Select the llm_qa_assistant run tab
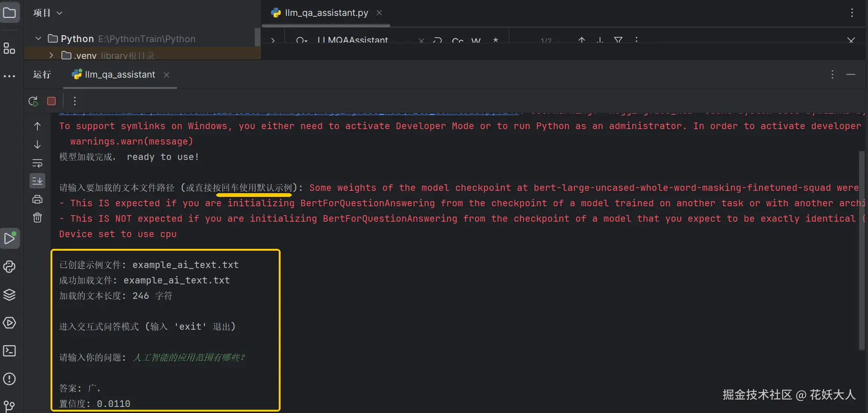The image size is (868, 413). pos(120,74)
